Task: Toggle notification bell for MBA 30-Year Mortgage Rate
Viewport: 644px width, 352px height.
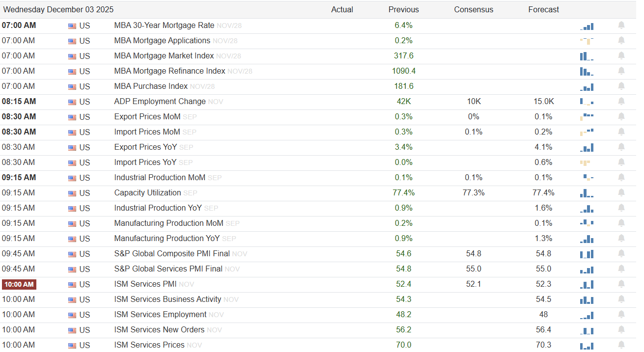Action: click(x=621, y=26)
